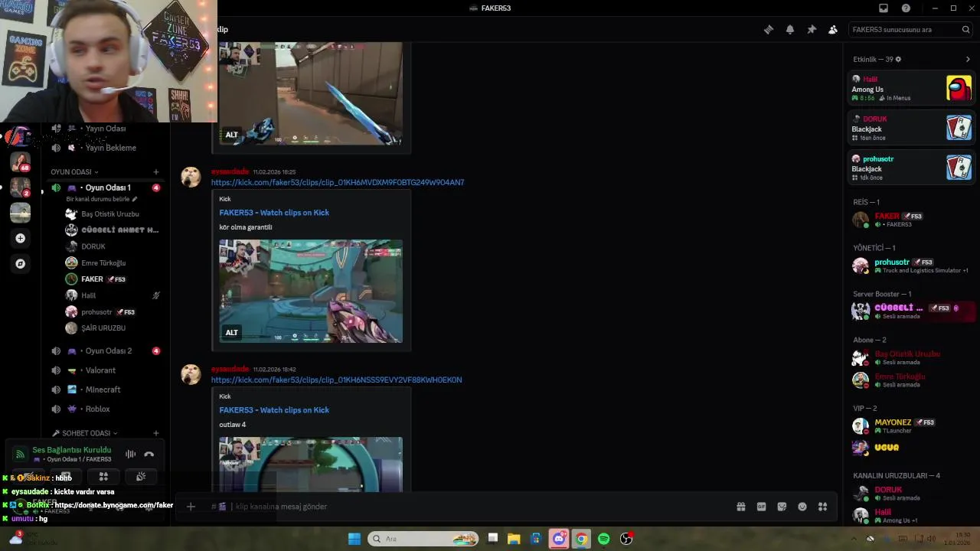Select voice user Baş Otistik Uruzbu in Oyun Odası 1

[113, 214]
